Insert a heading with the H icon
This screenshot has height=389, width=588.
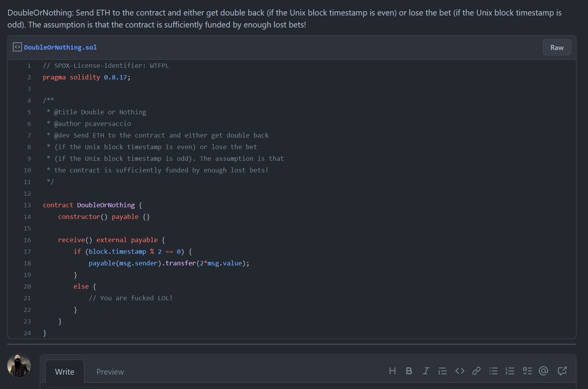[x=392, y=371]
